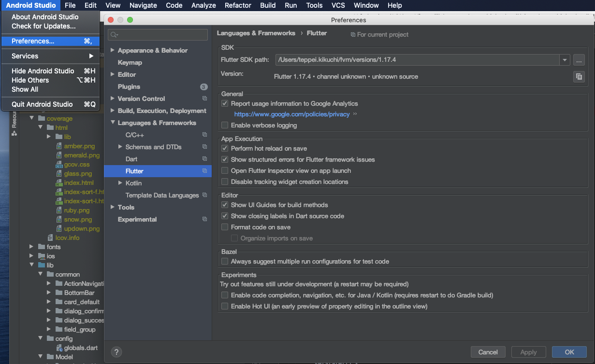595x364 pixels.
Task: Choose Check for Updates... menu item
Action: click(x=50, y=26)
